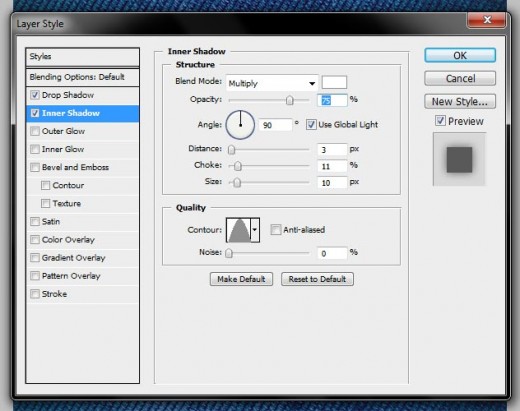Select the Stroke label row
Image resolution: width=520 pixels, height=411 pixels.
tap(82, 294)
